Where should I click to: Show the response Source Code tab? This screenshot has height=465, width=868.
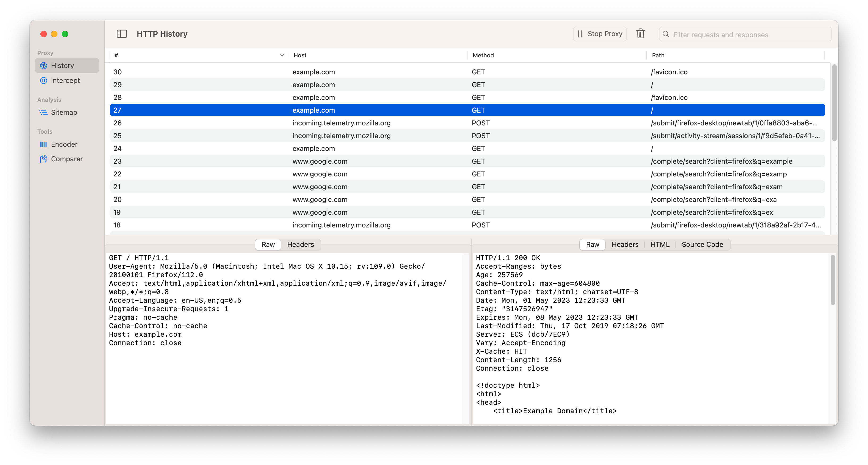click(x=702, y=244)
